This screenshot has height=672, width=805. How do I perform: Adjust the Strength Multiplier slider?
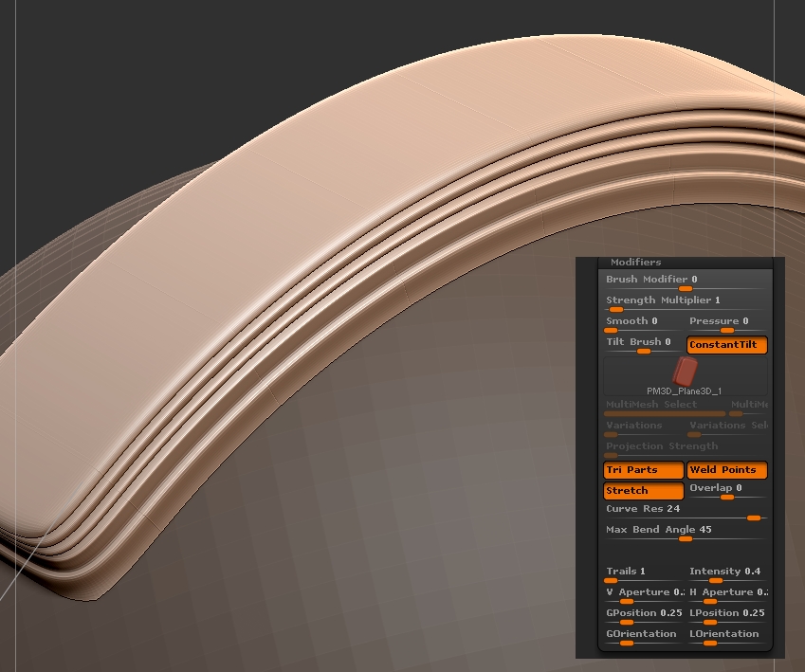coord(686,304)
